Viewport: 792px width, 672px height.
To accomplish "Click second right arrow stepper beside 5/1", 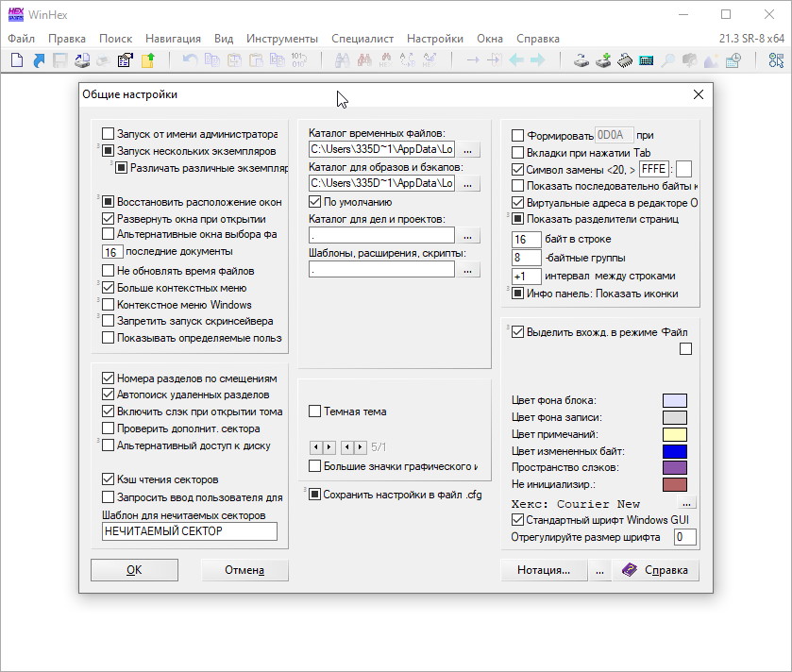I will (361, 446).
